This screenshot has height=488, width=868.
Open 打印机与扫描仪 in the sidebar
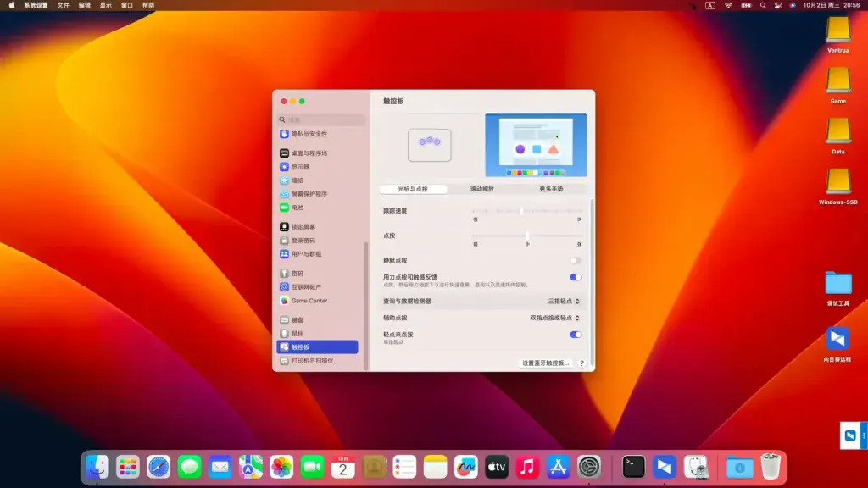point(317,361)
